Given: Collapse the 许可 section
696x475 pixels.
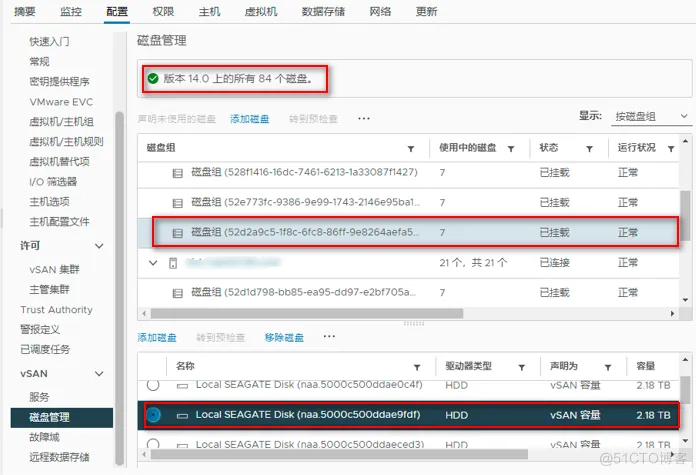Looking at the screenshot, I should click(x=99, y=246).
